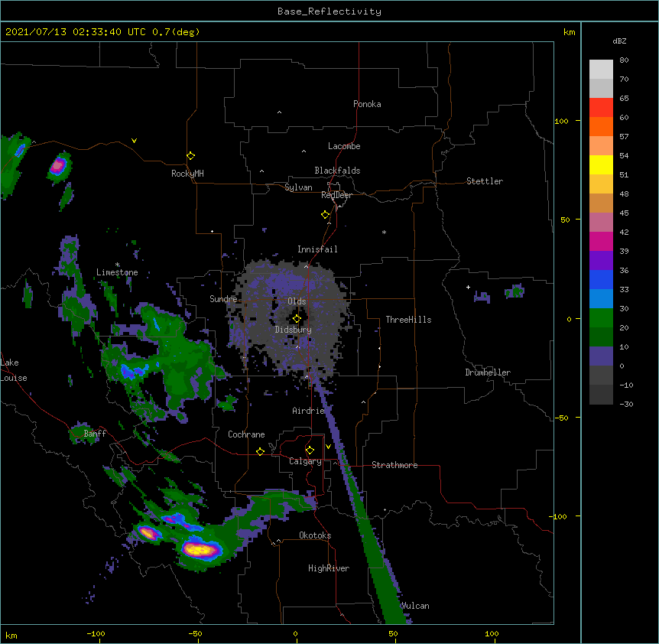This screenshot has height=644, width=659.
Task: Click the yellow-white storm core west of Okotoks
Action: pos(200,549)
